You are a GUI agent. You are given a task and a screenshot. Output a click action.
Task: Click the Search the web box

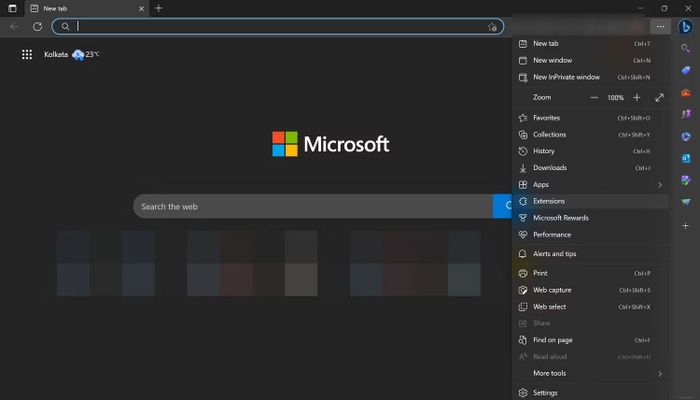(x=312, y=206)
